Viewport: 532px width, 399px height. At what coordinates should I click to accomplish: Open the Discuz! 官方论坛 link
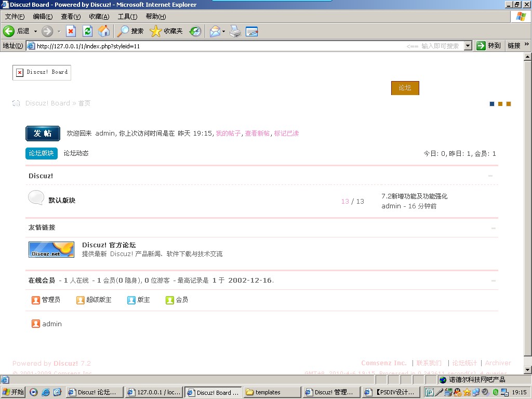[x=109, y=245]
